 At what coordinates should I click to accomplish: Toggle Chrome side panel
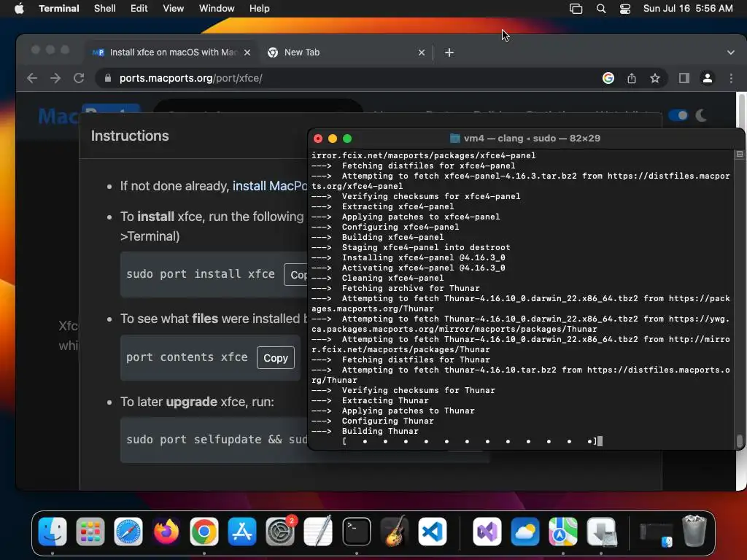click(684, 78)
